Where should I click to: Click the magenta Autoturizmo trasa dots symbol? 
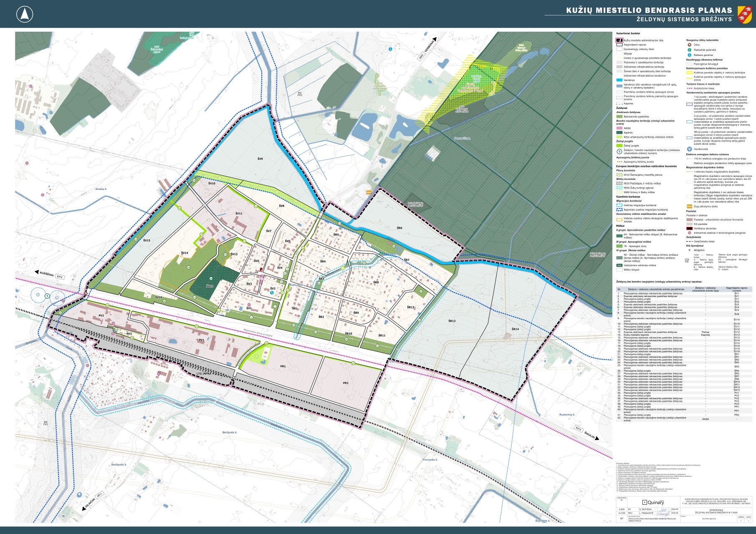(x=689, y=88)
